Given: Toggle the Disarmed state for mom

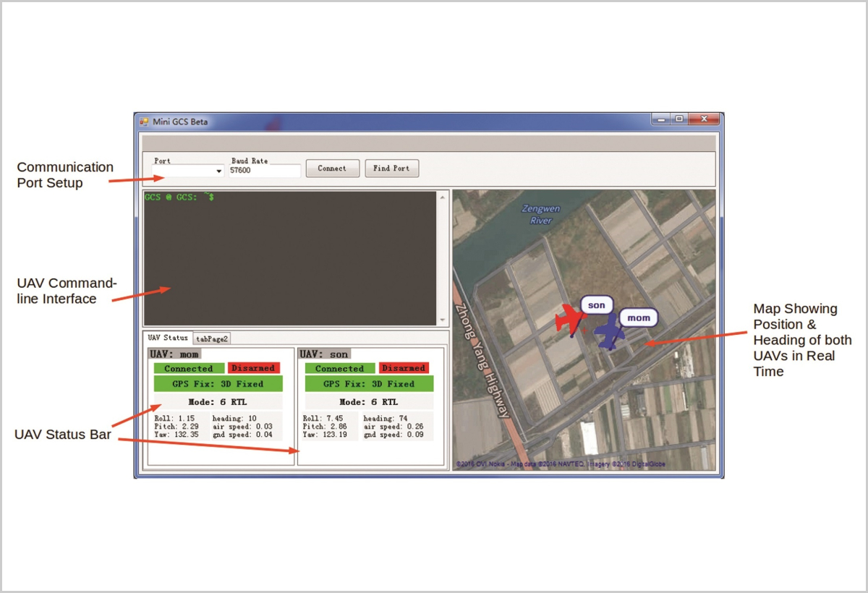Looking at the screenshot, I should 253,368.
